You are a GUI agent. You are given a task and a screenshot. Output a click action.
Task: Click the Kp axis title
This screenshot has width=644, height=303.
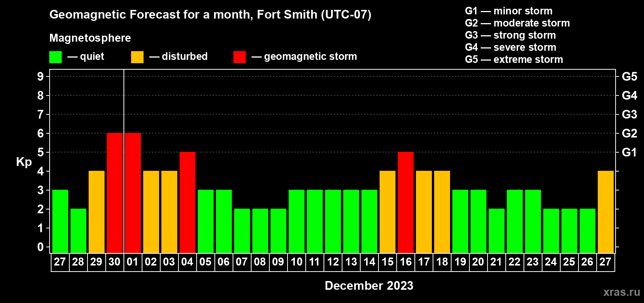[x=24, y=162]
